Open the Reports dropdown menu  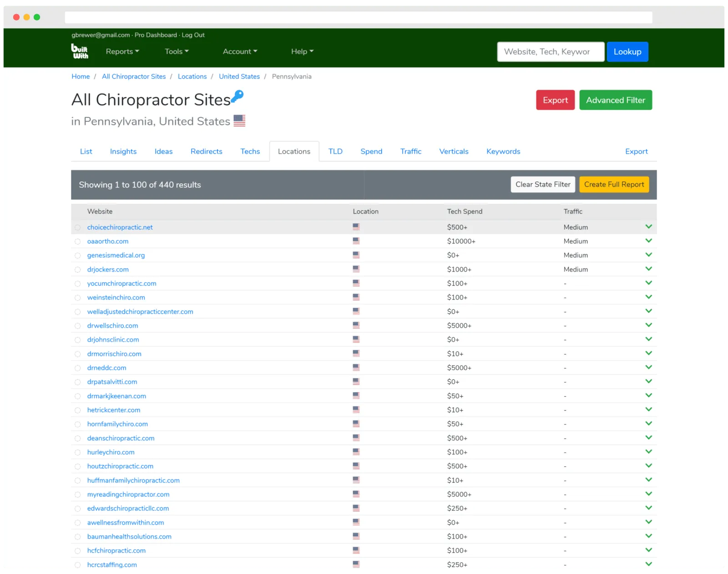coord(122,52)
